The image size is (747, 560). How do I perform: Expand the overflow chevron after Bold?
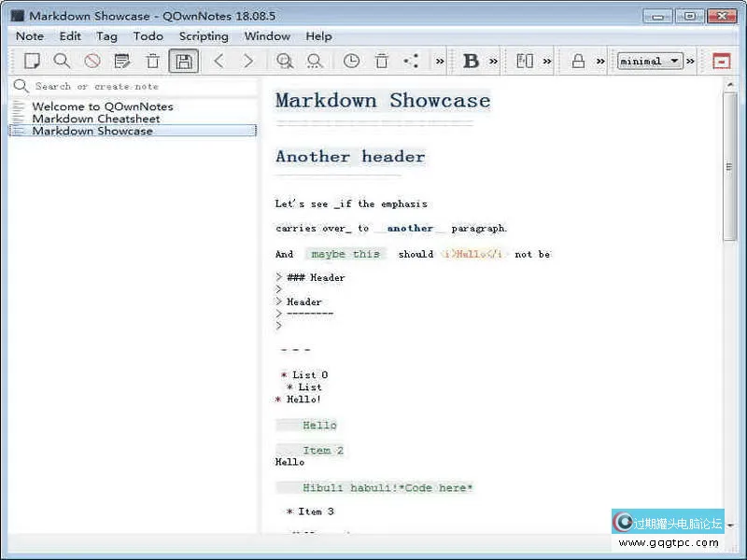pos(494,62)
